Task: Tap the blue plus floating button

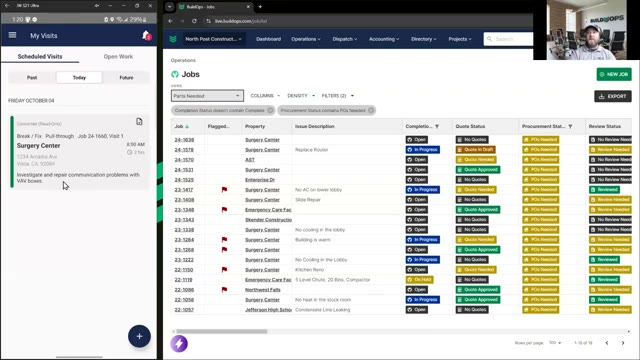Action: coord(139,336)
